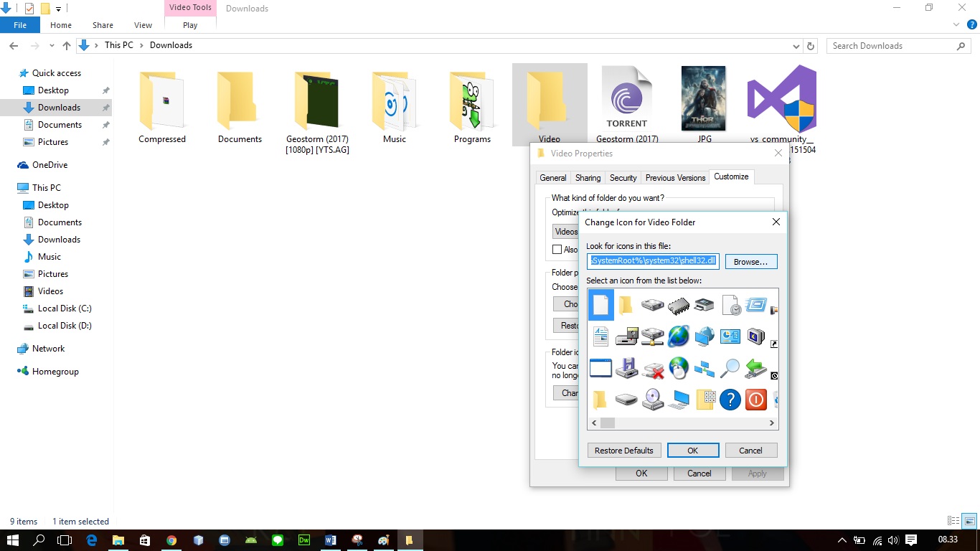Select the green arrow USB drive icon
980x551 pixels.
756,369
